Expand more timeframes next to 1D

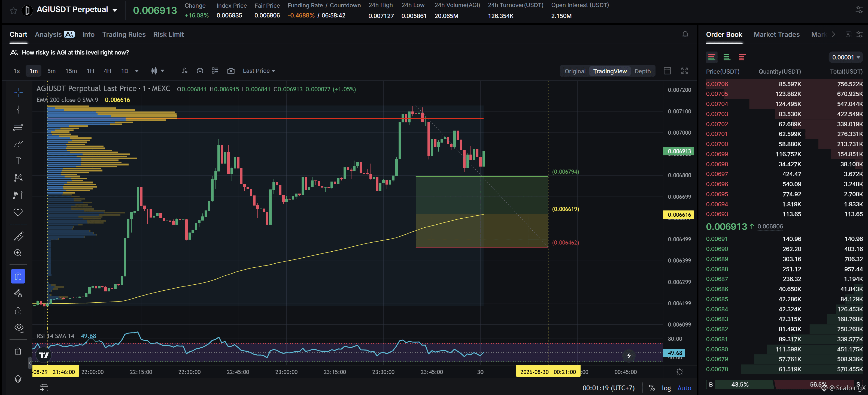(x=137, y=71)
